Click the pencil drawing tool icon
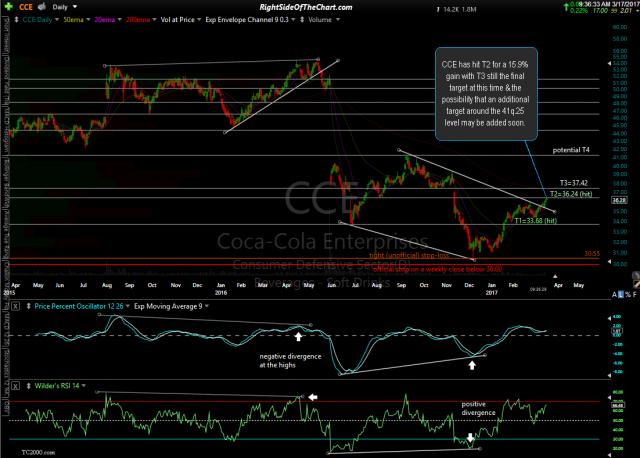 click(636, 283)
